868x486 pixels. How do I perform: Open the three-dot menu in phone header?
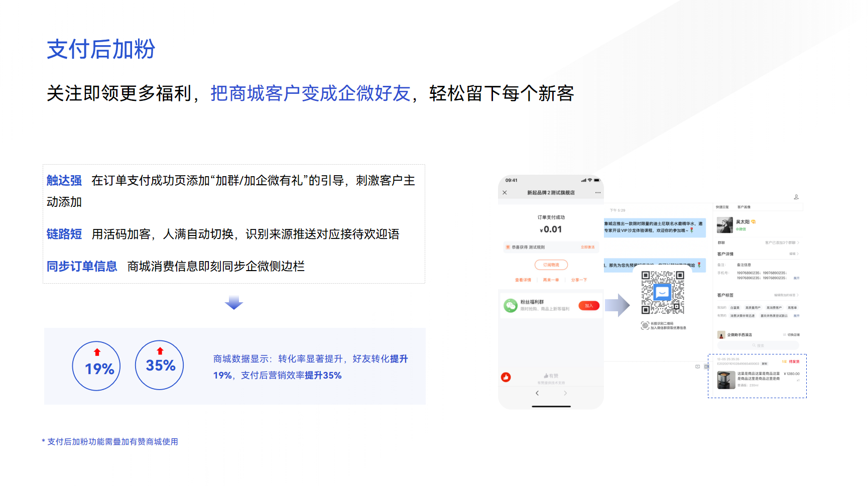597,193
